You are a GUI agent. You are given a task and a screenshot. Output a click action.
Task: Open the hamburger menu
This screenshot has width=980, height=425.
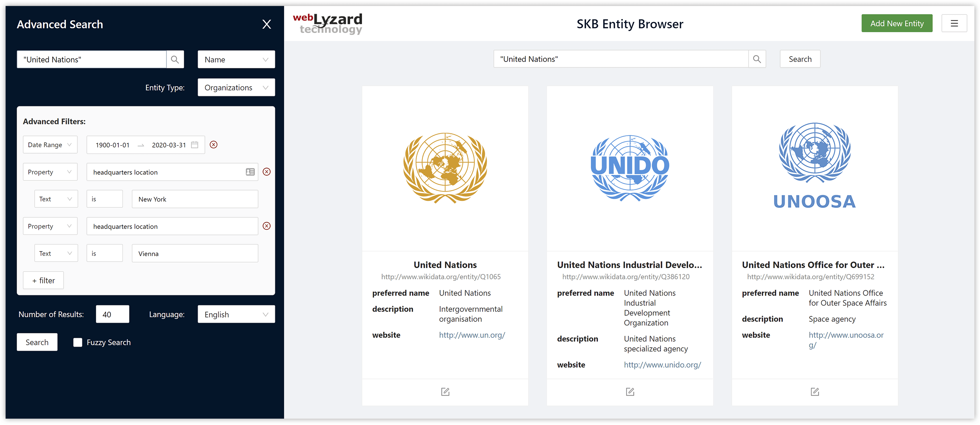tap(954, 24)
